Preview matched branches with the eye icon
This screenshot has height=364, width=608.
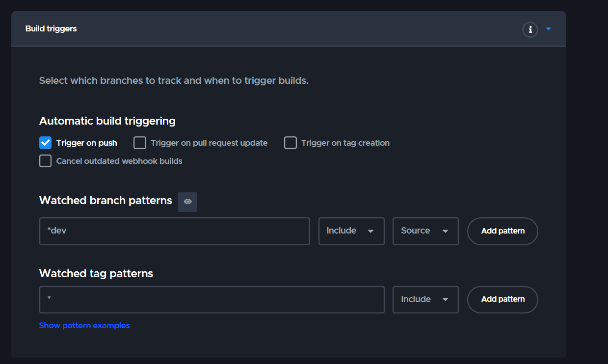point(187,202)
